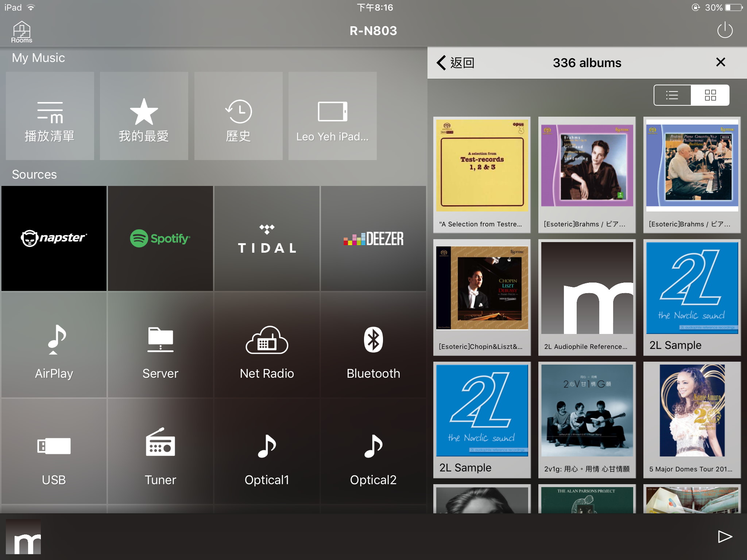The height and width of the screenshot is (560, 747).
Task: Open [Esoteric]Chopin&Liszt album
Action: coord(482,297)
